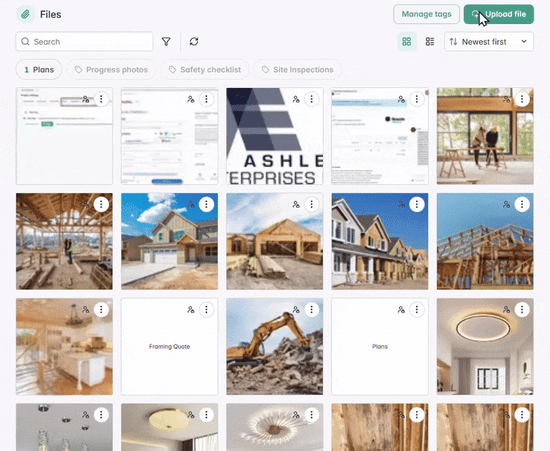550x451 pixels.
Task: Click share icon on interior framing worker photo
Action: coord(86,204)
